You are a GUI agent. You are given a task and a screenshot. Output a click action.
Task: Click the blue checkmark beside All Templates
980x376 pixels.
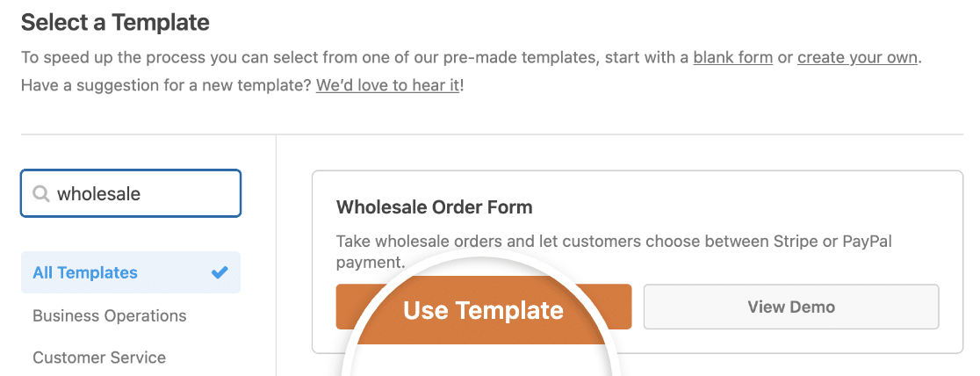click(220, 272)
